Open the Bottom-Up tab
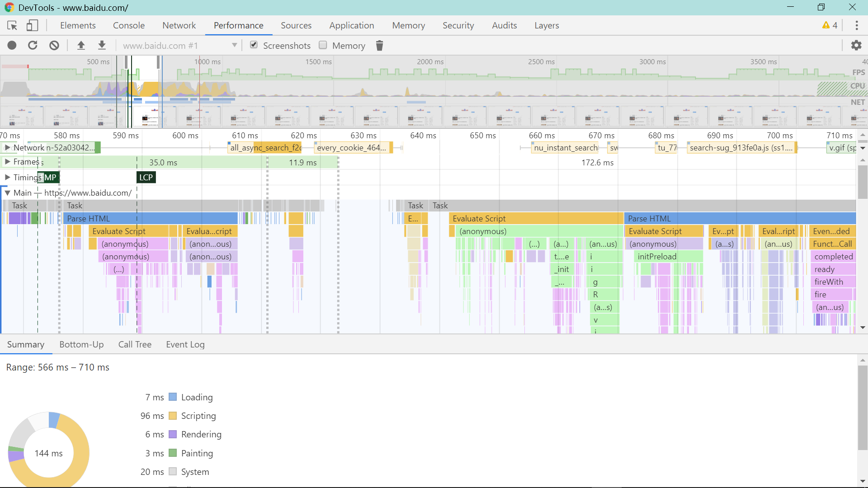 click(81, 345)
